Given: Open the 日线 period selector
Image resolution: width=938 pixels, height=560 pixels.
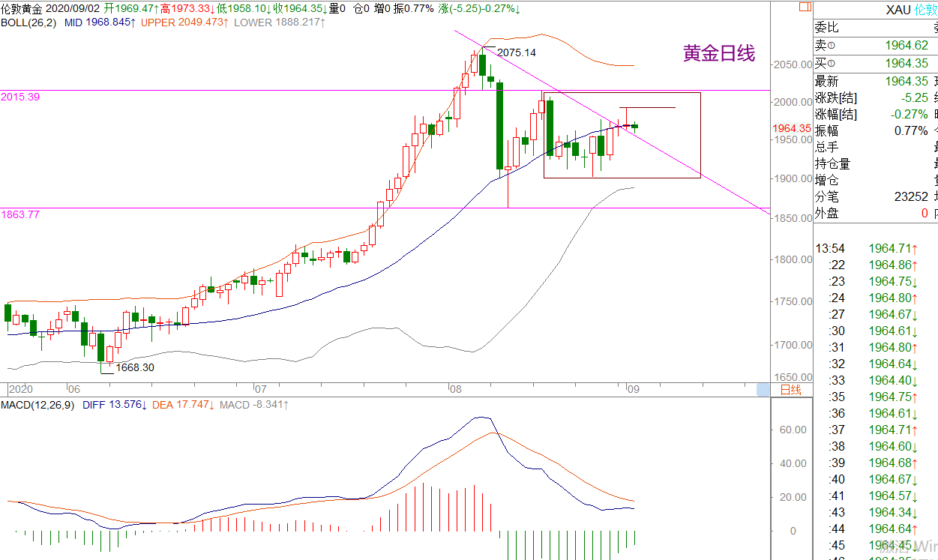Looking at the screenshot, I should pyautogui.click(x=791, y=390).
